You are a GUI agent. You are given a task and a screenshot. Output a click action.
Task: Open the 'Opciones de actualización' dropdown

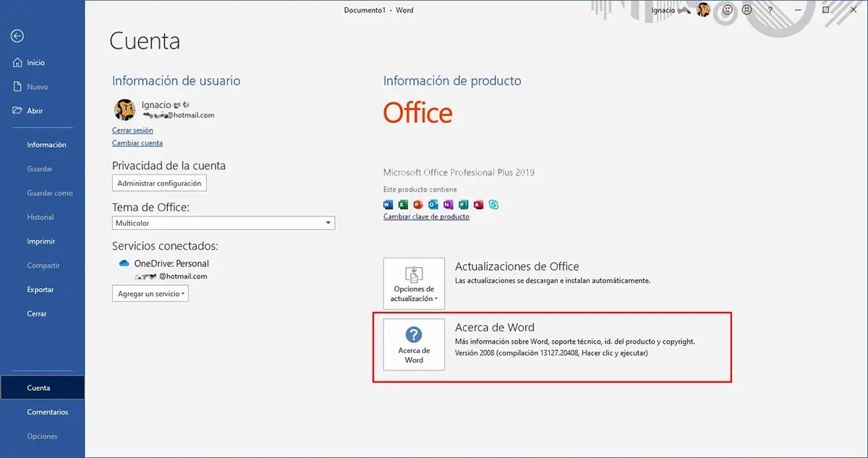(414, 283)
